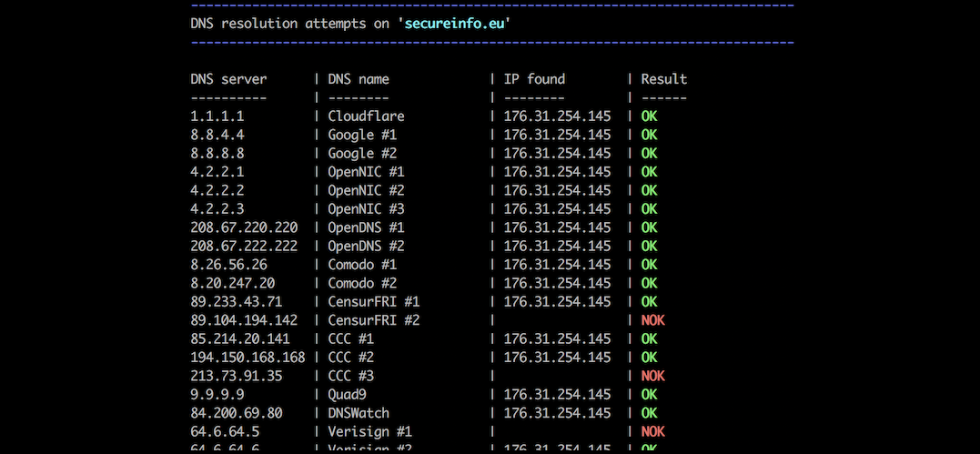980x454 pixels.
Task: Select the 'CCC #3' DNS name
Action: pos(350,376)
